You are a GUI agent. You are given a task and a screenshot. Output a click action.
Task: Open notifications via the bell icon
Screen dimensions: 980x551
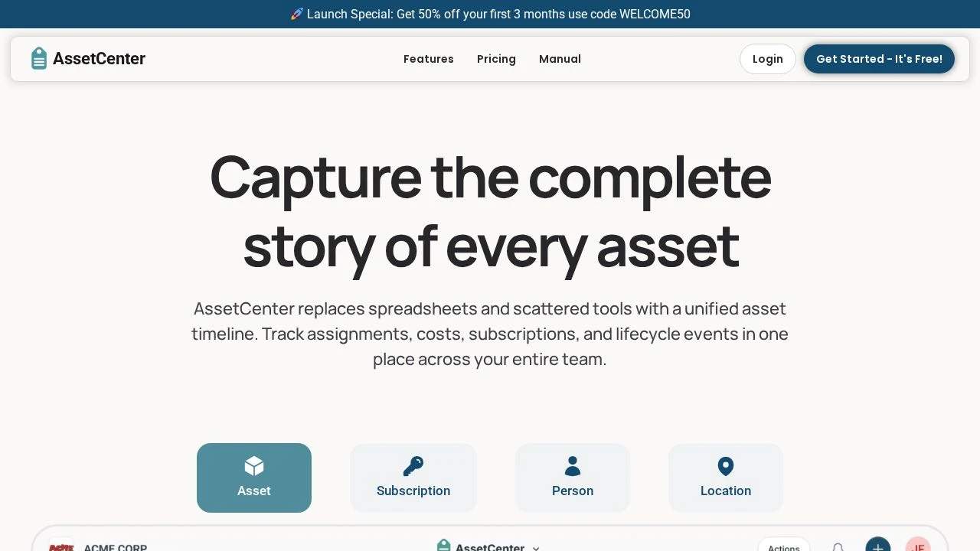(838, 548)
